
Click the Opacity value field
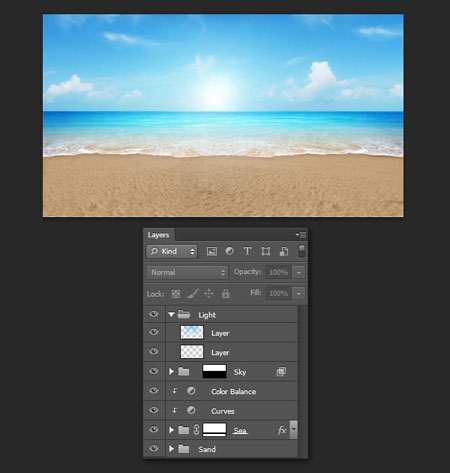[x=279, y=272]
